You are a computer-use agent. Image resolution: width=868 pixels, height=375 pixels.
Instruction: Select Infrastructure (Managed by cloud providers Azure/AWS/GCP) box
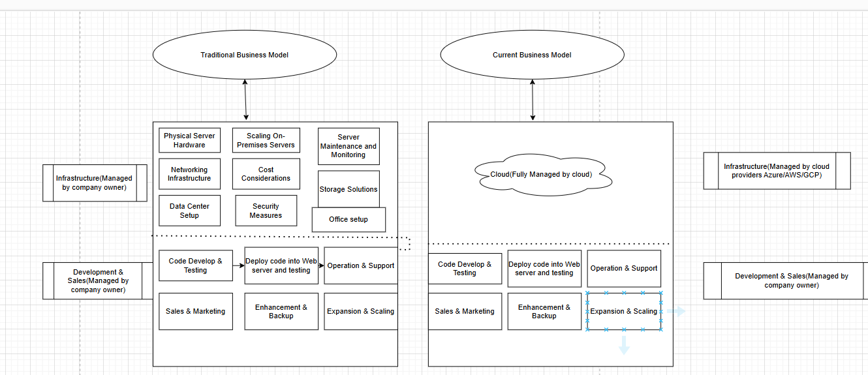click(777, 171)
